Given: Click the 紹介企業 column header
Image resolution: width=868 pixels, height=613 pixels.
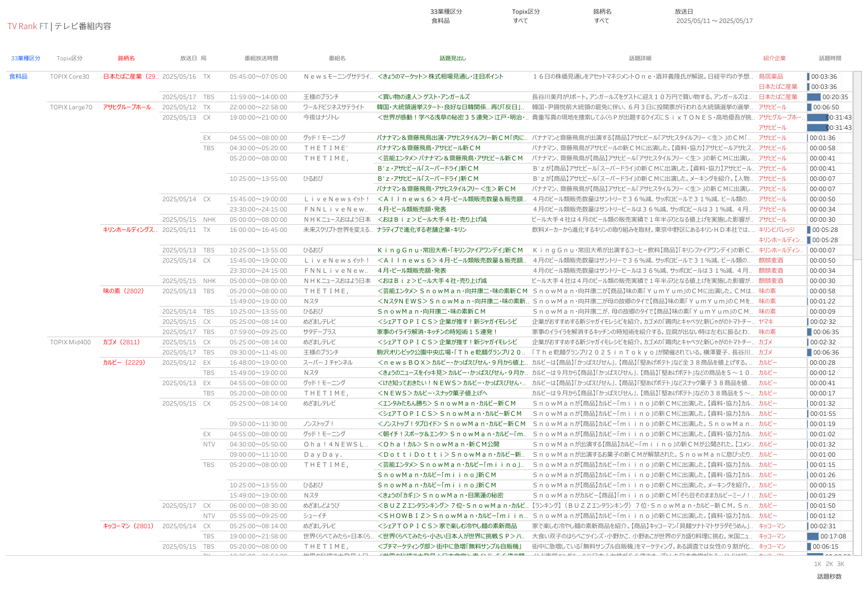Looking at the screenshot, I should pyautogui.click(x=774, y=58).
